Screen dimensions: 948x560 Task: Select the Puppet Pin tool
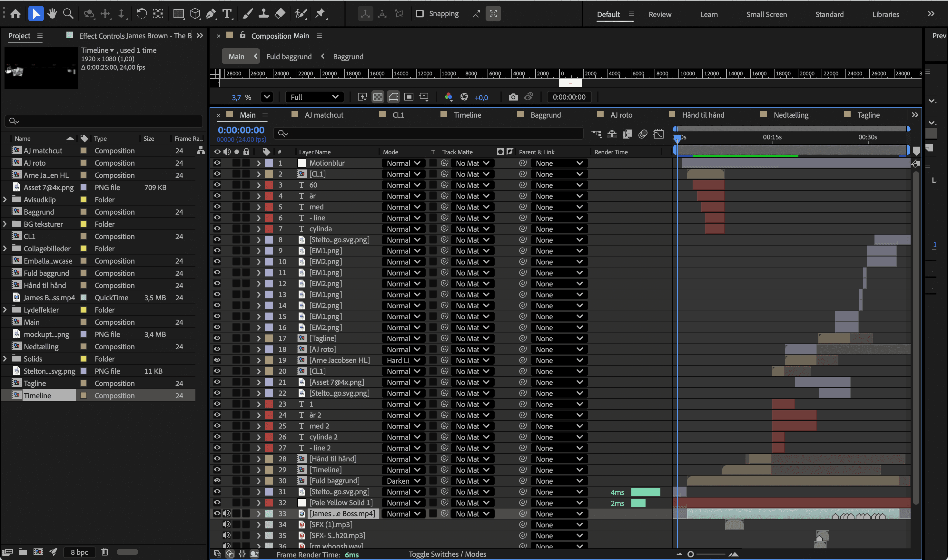(320, 14)
